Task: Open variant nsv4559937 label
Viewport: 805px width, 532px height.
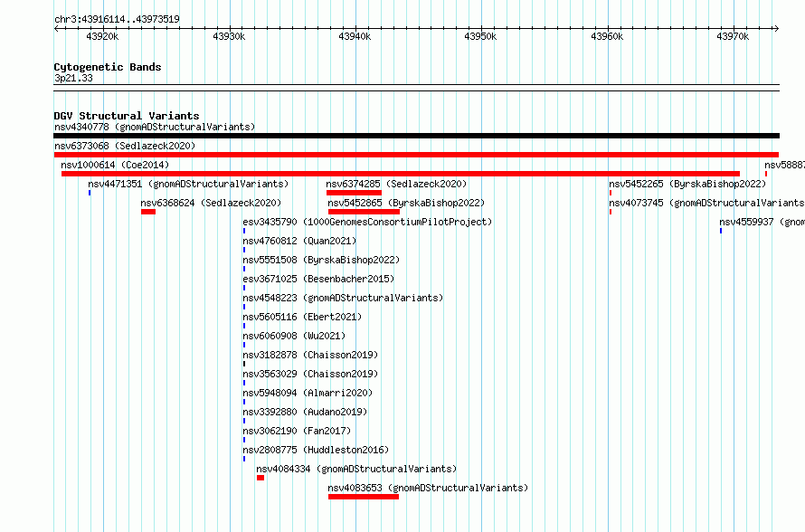Action: (x=762, y=222)
